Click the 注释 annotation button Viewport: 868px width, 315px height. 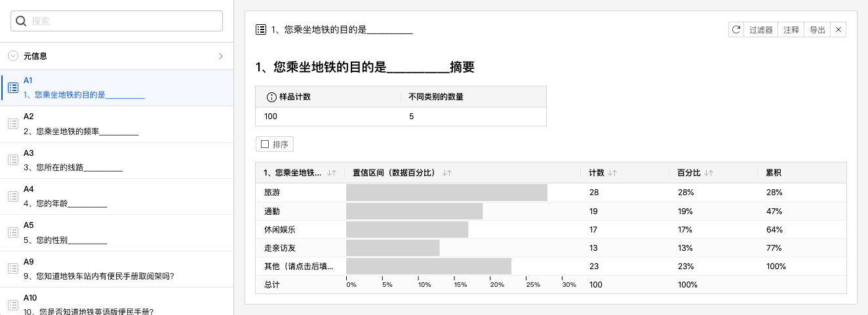click(791, 29)
